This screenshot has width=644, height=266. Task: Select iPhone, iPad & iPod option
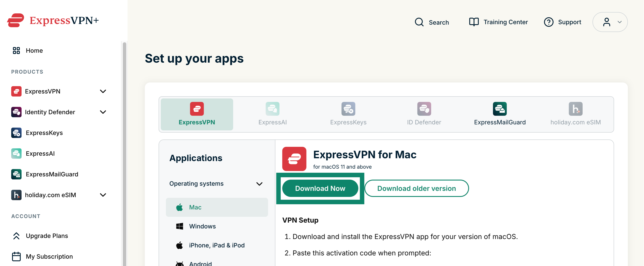tap(217, 245)
